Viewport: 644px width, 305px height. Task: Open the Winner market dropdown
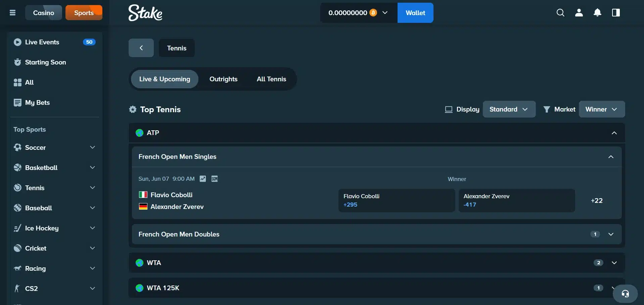coord(602,109)
